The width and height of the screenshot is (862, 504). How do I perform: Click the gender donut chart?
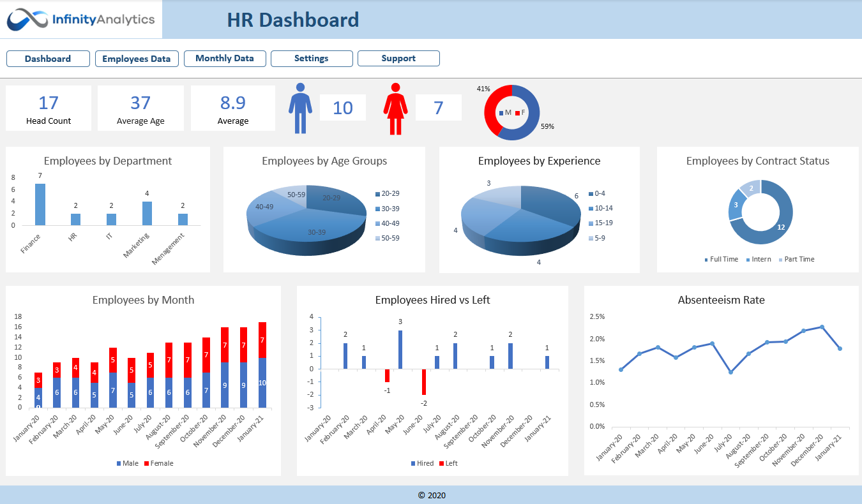coord(511,112)
